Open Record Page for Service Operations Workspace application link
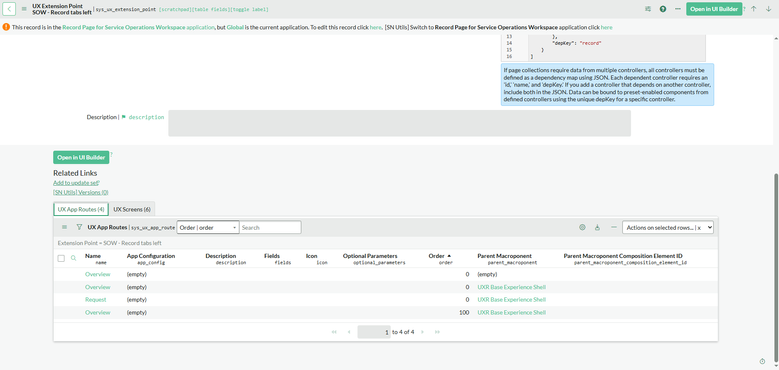779x370 pixels. coord(139,28)
